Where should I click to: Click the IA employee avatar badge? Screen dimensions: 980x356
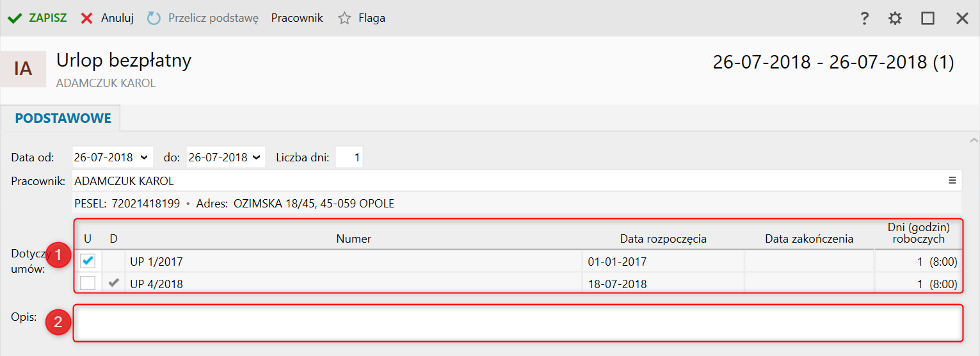click(x=23, y=69)
